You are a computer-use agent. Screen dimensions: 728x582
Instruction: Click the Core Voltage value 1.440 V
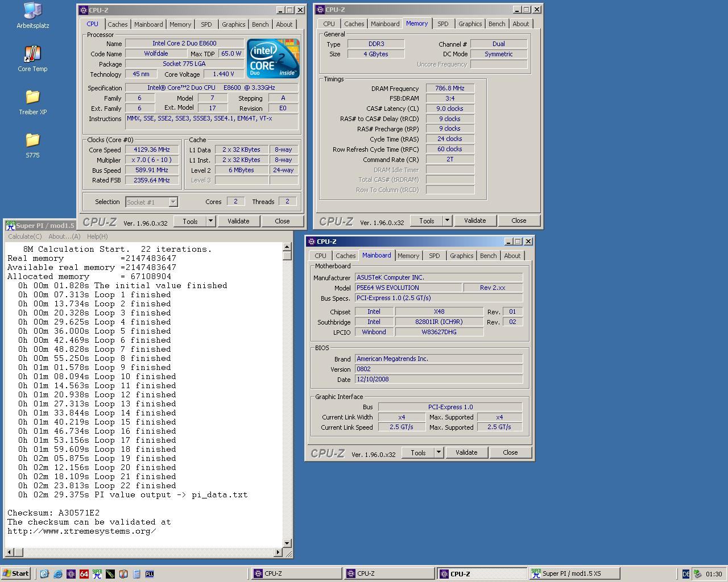(x=224, y=74)
